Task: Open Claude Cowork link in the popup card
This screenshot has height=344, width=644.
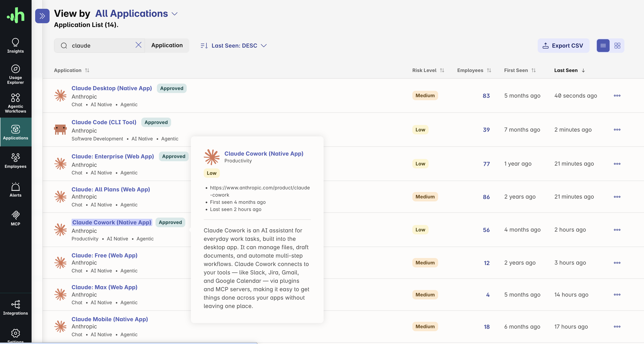Action: tap(264, 154)
